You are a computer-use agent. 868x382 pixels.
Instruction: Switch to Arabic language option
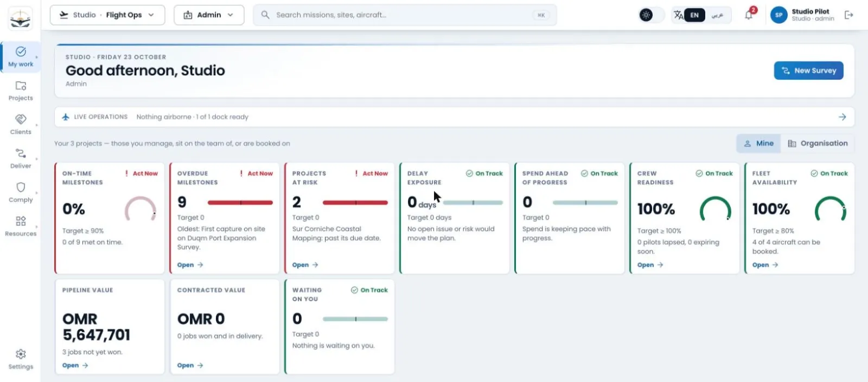coord(717,15)
